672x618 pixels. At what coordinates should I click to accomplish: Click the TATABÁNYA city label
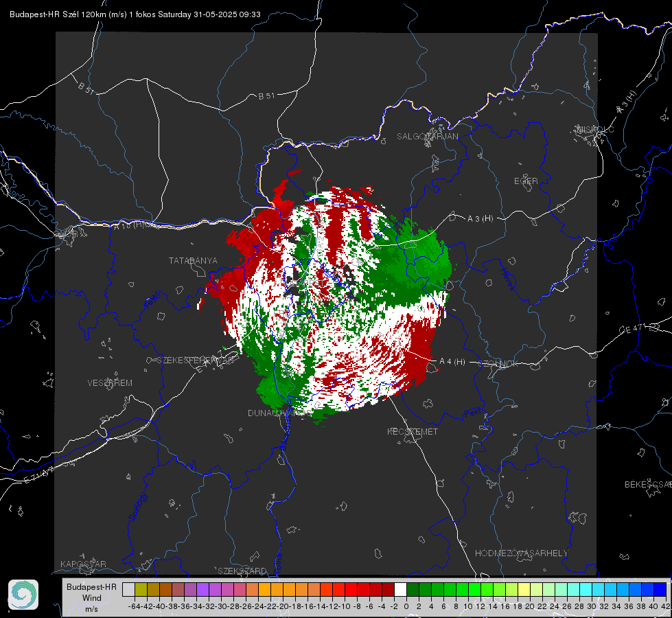tap(193, 260)
